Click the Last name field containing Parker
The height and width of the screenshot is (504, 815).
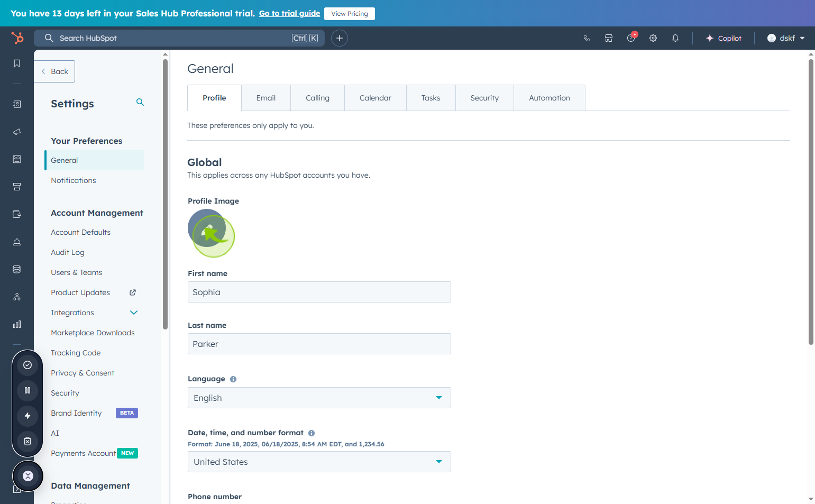319,344
